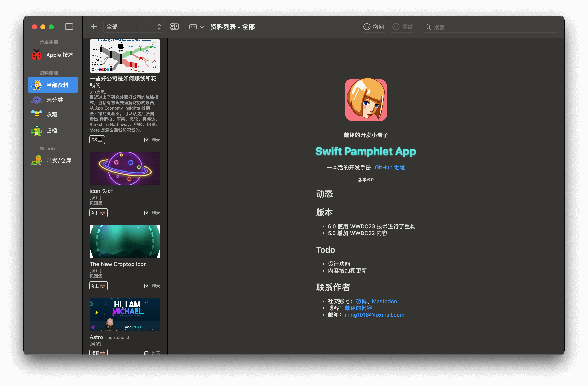Open the Mastodon social link
The height and width of the screenshot is (386, 588).
click(x=384, y=301)
